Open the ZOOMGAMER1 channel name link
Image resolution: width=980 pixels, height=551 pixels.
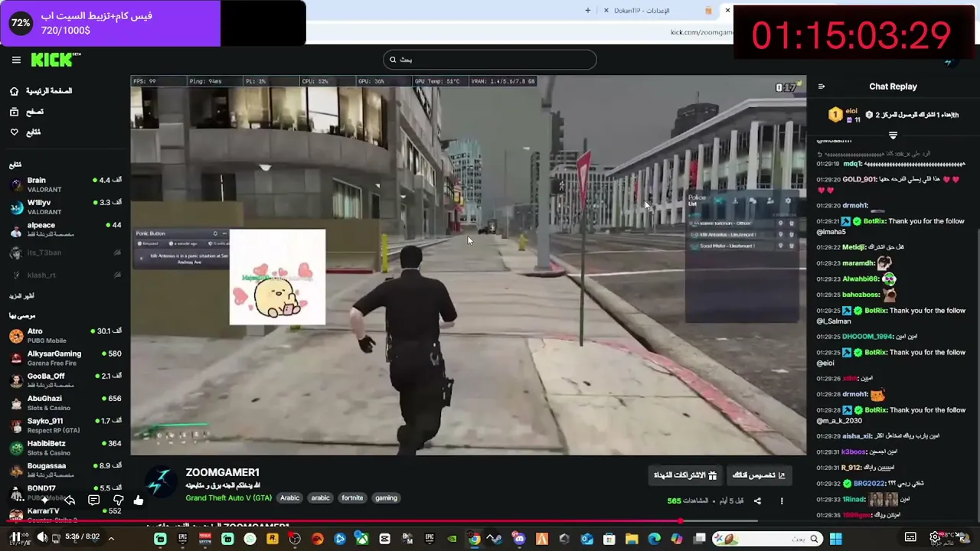pos(222,472)
